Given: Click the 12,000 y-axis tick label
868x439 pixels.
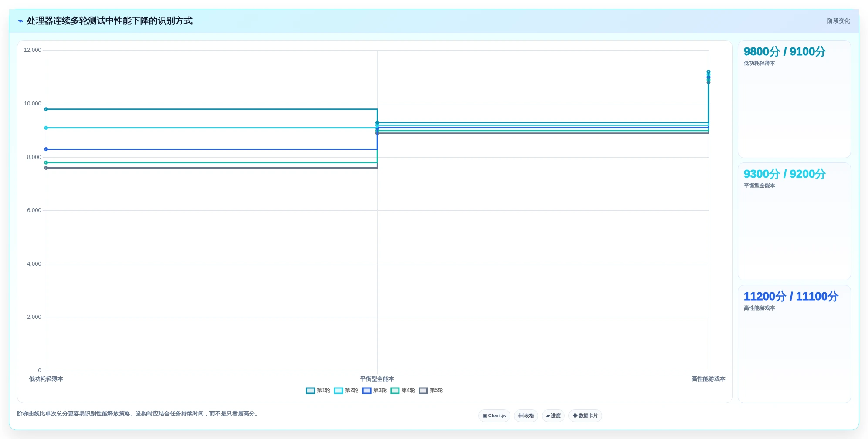Looking at the screenshot, I should tap(33, 50).
